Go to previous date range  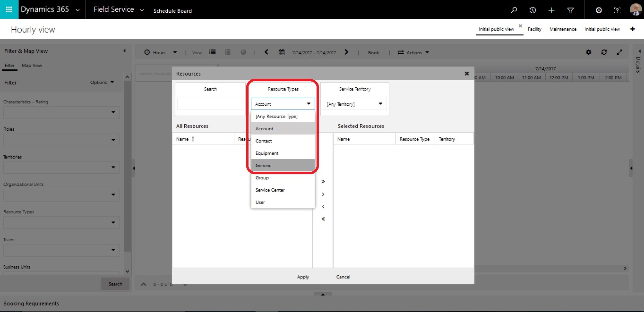click(266, 52)
